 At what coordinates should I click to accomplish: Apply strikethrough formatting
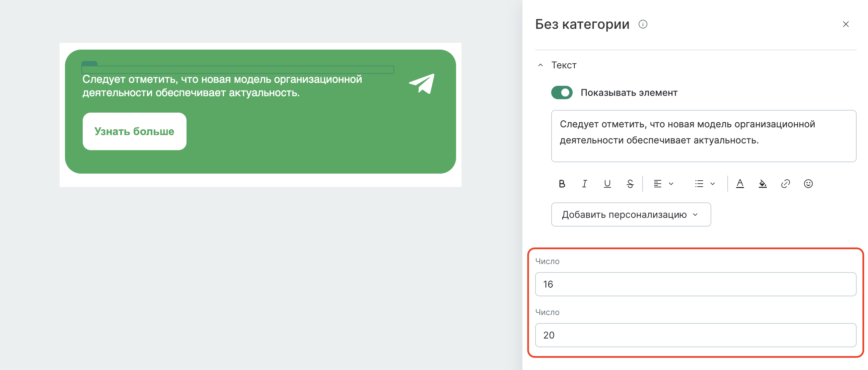630,184
